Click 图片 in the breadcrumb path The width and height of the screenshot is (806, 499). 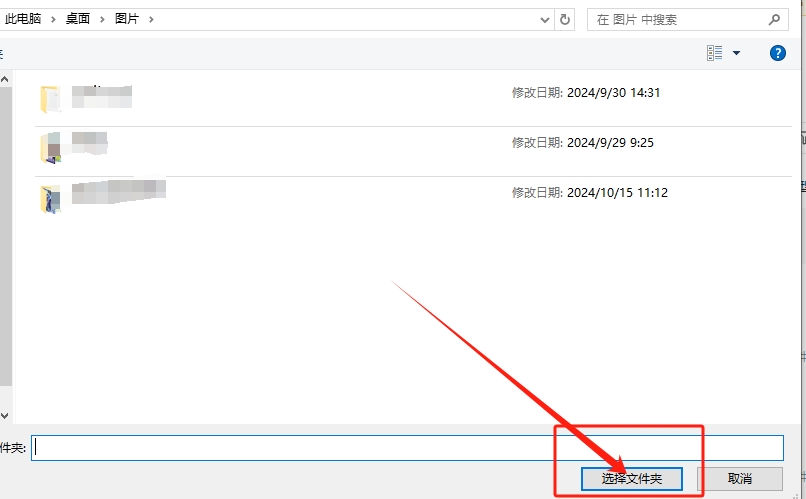[x=127, y=19]
